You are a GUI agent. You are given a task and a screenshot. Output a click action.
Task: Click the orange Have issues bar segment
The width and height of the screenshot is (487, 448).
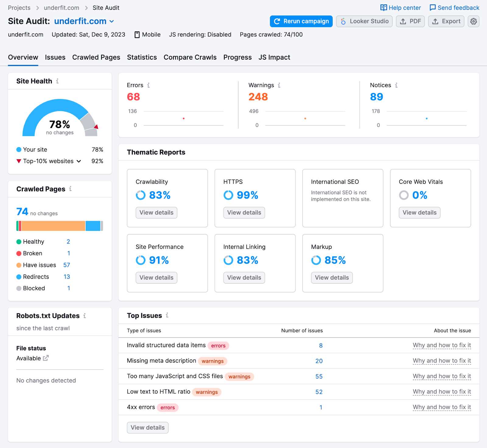point(53,226)
